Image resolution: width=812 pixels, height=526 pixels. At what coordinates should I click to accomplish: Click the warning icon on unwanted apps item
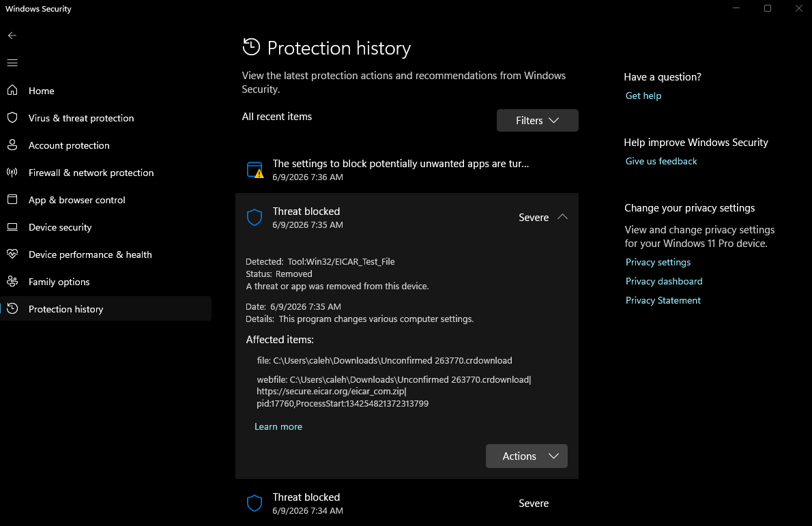tap(255, 170)
